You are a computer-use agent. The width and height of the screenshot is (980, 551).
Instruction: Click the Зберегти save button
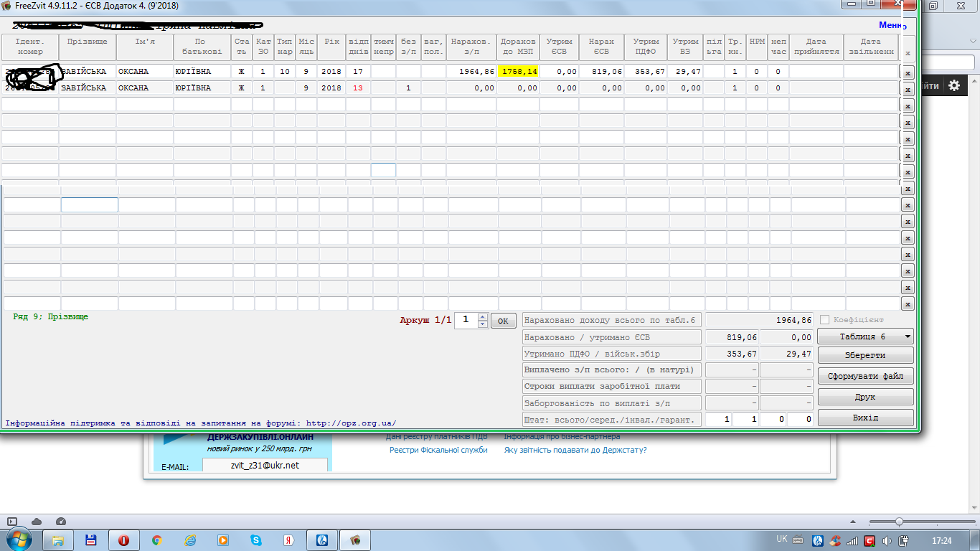pyautogui.click(x=865, y=355)
